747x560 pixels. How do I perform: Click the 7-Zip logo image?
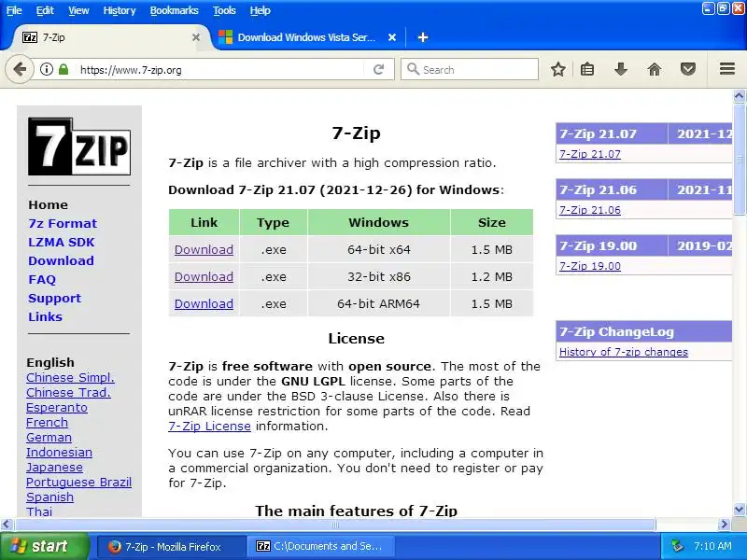[79, 147]
